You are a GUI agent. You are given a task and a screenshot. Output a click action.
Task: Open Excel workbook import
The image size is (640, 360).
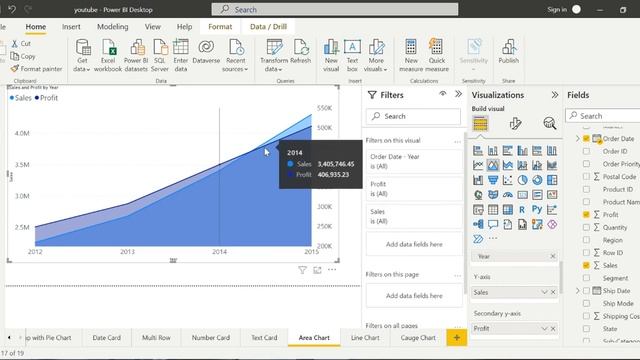click(x=109, y=47)
